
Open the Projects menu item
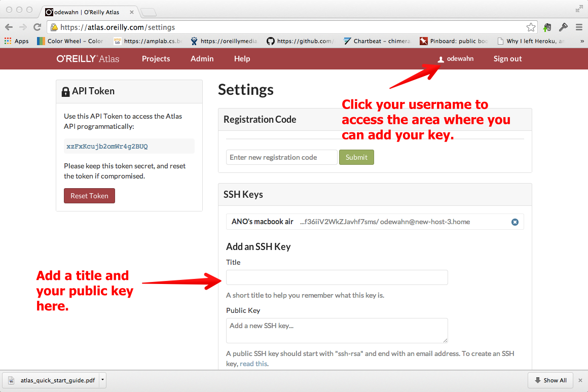coord(156,58)
